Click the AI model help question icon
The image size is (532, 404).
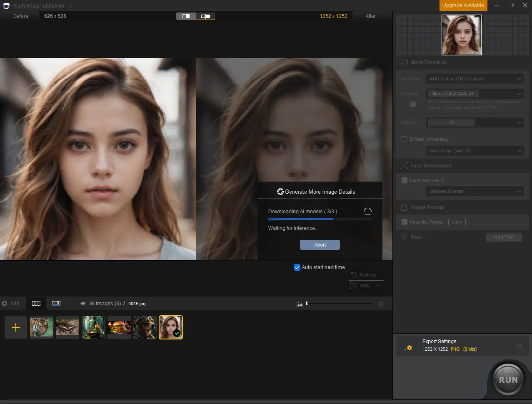point(413,105)
